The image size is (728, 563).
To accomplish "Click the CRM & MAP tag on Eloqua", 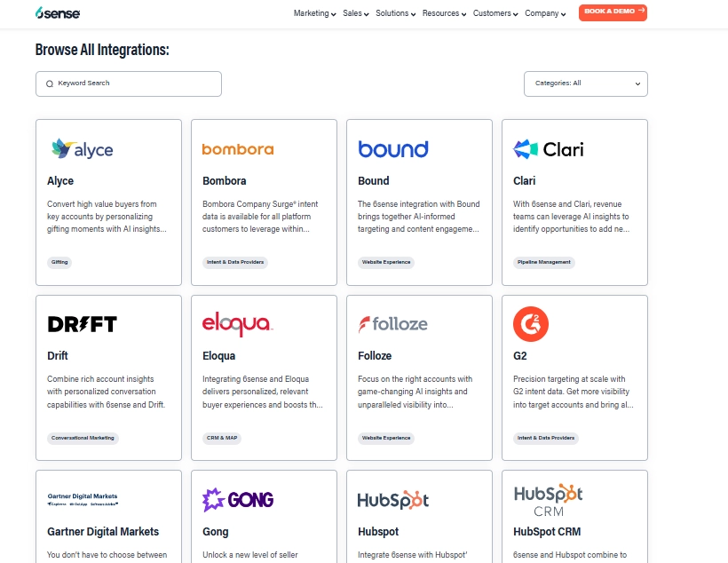I will [222, 438].
